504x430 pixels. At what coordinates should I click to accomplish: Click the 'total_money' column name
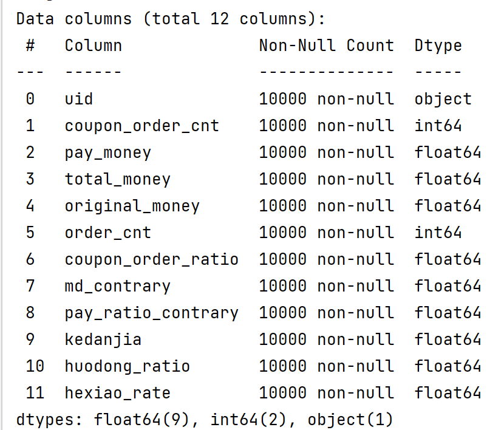[x=117, y=179]
